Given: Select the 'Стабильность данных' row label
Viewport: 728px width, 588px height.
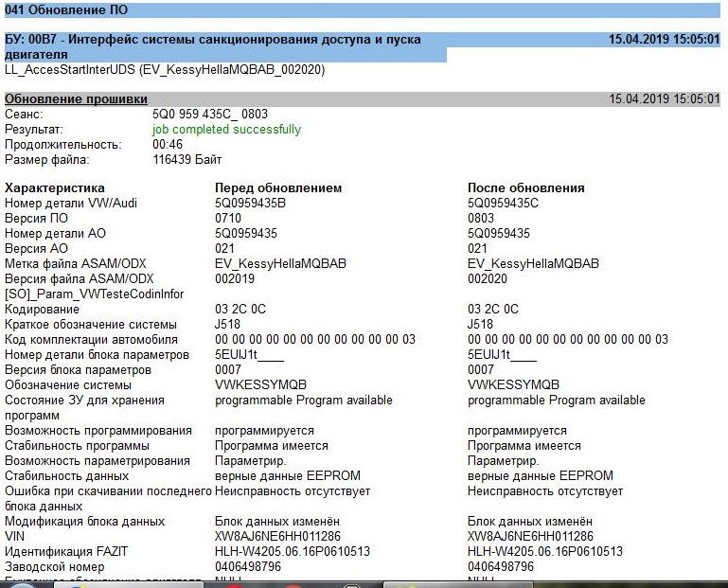Looking at the screenshot, I should (x=67, y=476).
